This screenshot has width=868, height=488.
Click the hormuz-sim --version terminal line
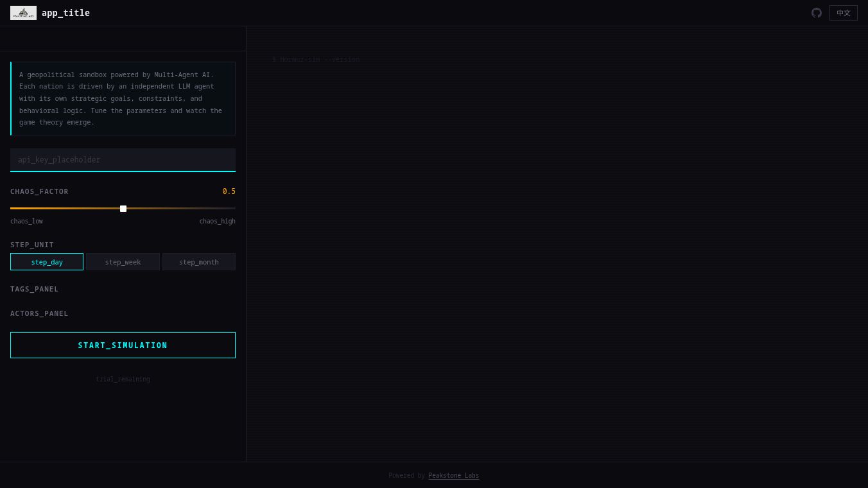point(316,60)
